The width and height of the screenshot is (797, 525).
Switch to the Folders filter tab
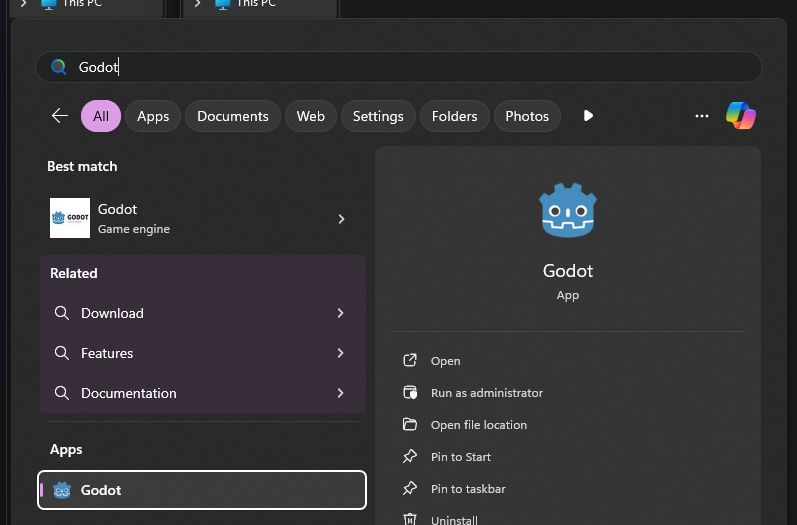click(454, 116)
